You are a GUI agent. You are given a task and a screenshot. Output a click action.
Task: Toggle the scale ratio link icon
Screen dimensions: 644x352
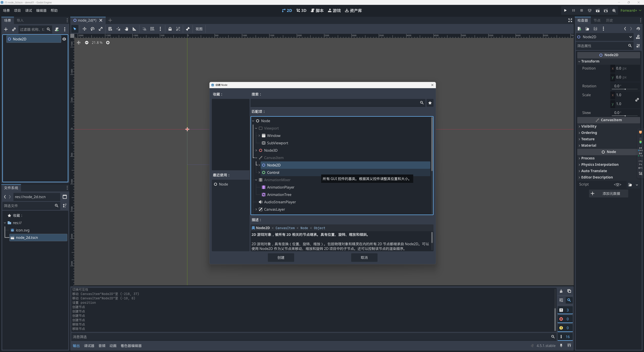tap(637, 100)
